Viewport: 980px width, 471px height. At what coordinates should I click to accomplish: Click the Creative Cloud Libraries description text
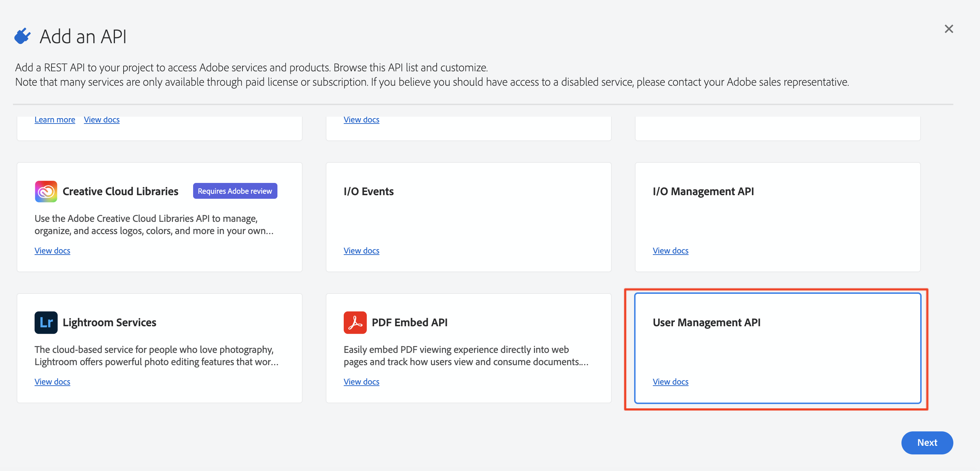point(154,224)
